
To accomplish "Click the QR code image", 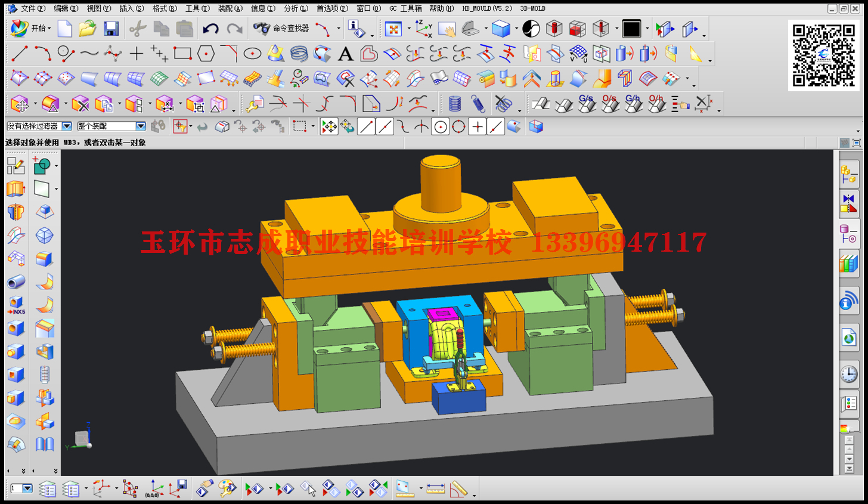I will click(823, 55).
